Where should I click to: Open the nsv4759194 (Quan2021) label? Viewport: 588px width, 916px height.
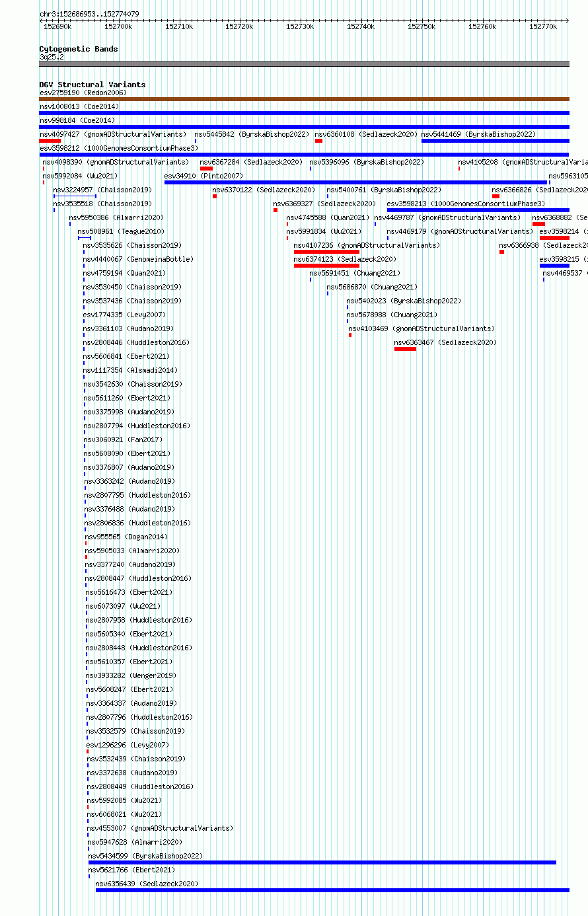124,273
